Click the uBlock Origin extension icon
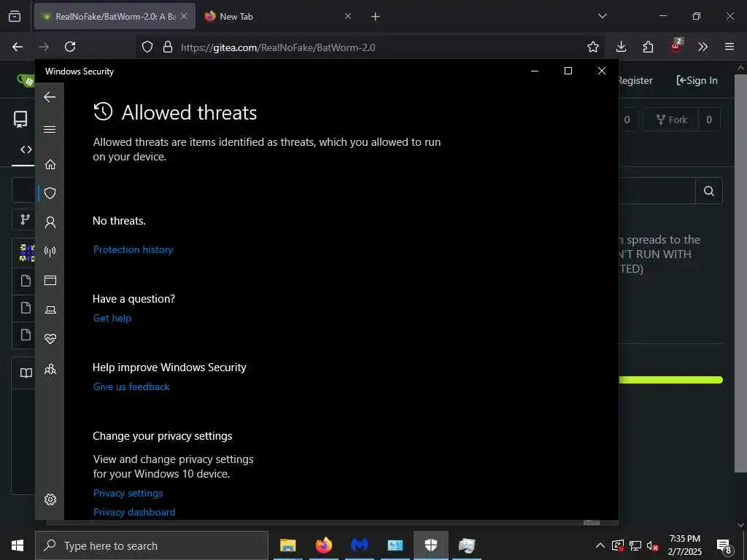Screen dimensions: 747x560 click(676, 46)
